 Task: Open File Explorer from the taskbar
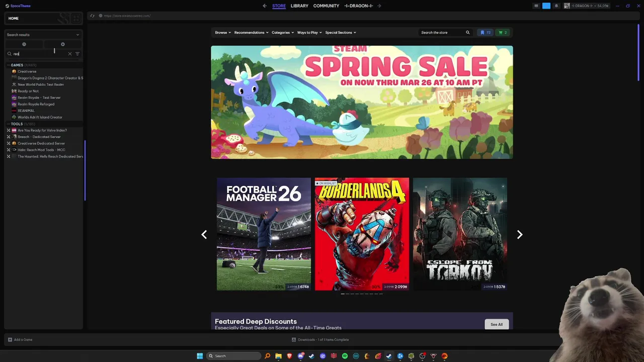point(278,356)
